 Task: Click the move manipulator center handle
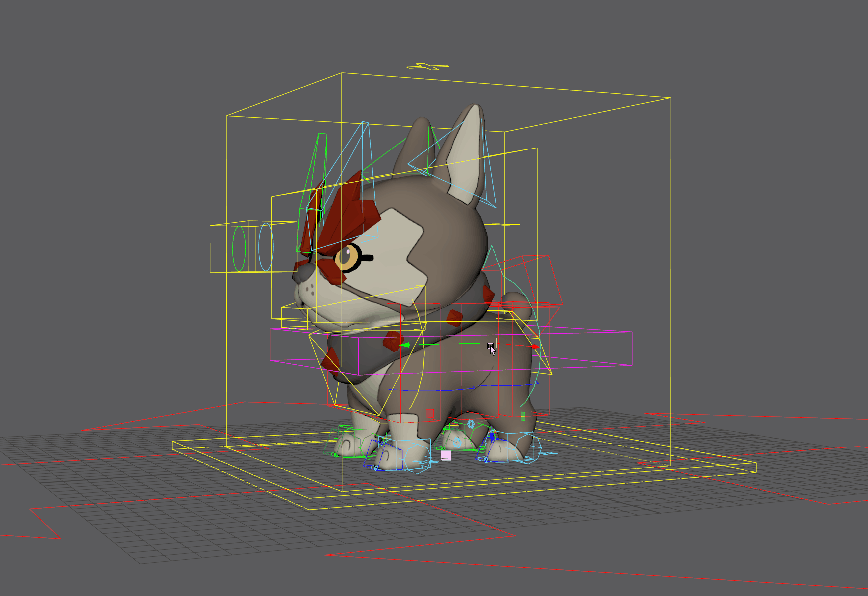tap(491, 343)
